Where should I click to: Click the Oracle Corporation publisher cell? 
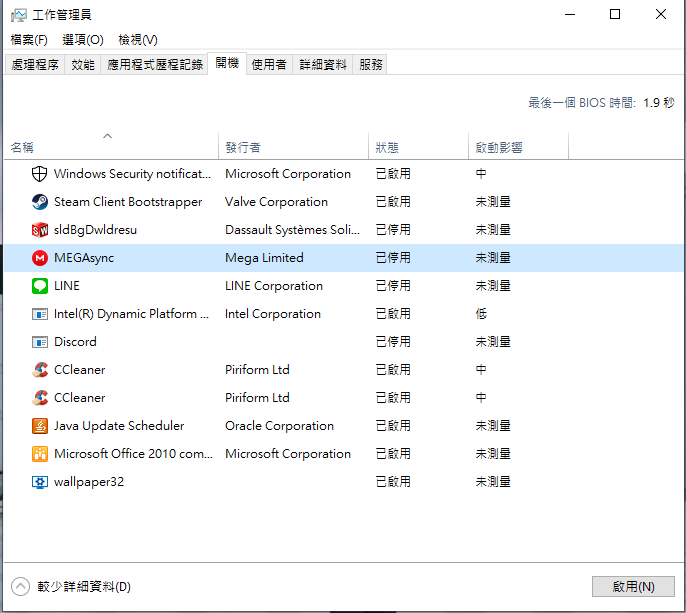coord(279,426)
